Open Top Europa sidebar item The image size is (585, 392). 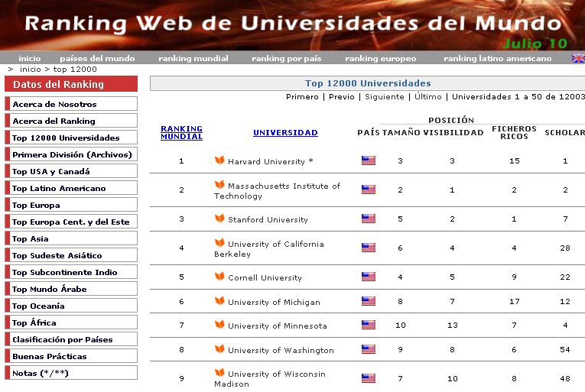(x=71, y=205)
